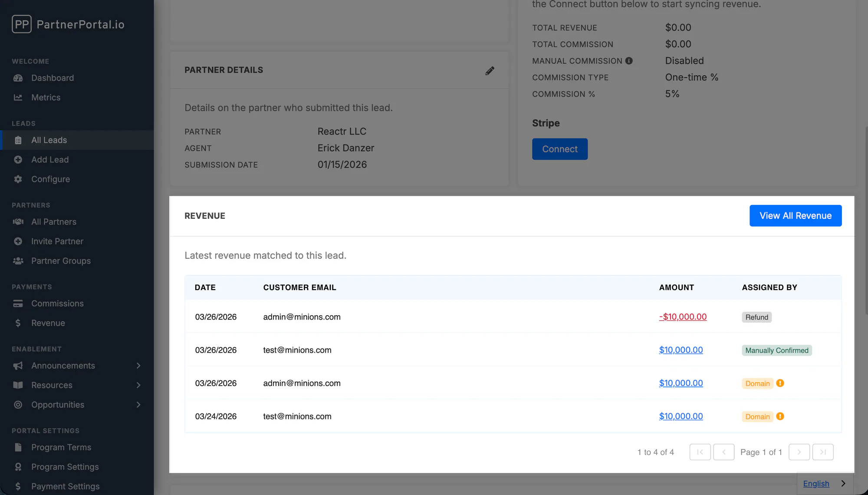Click the Reactr LLC partner name
868x495 pixels.
point(342,132)
